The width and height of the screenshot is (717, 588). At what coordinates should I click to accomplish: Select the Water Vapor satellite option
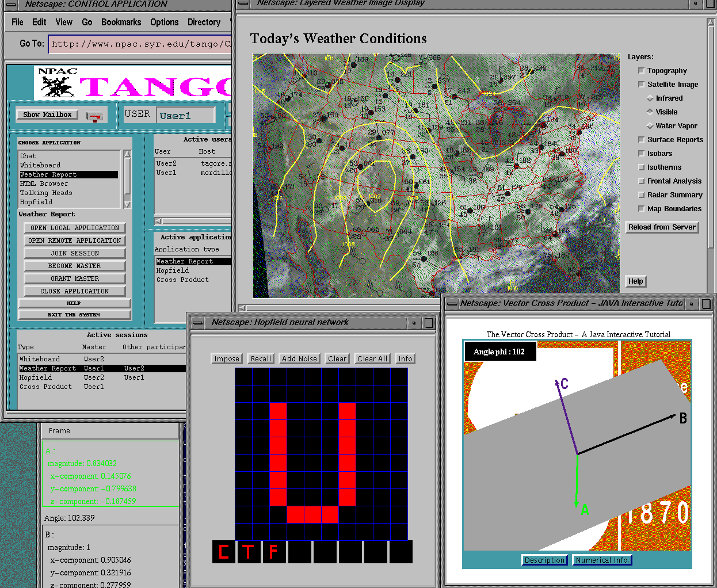point(650,126)
